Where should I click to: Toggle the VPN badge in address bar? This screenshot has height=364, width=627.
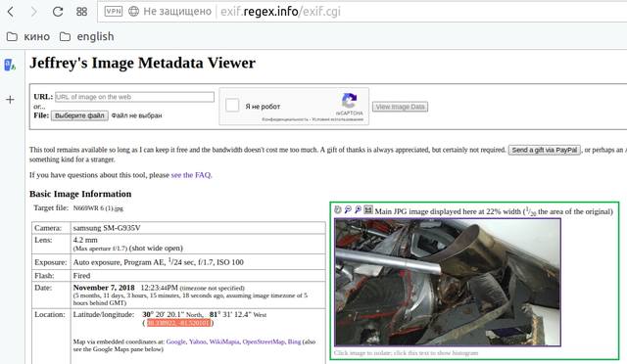(x=114, y=11)
